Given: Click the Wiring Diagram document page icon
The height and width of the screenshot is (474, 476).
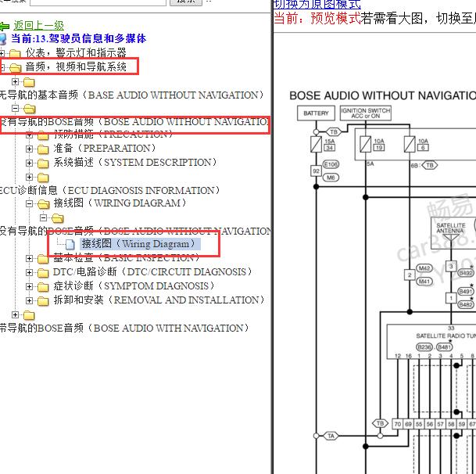Looking at the screenshot, I should (70, 244).
